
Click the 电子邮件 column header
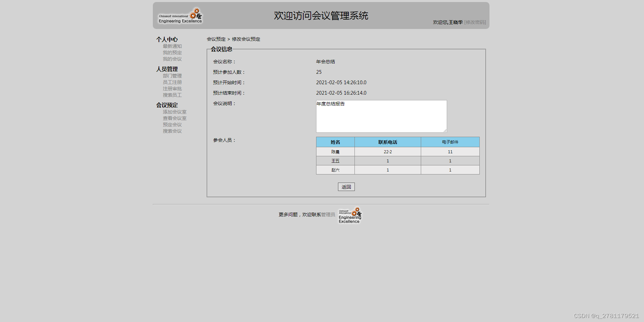point(450,142)
